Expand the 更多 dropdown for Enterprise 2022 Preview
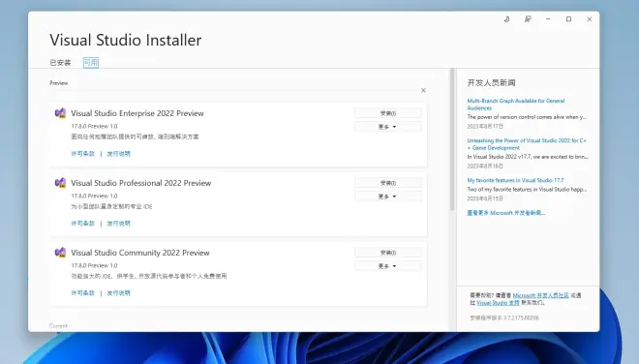Viewport: 639px width, 364px height. pos(388,127)
